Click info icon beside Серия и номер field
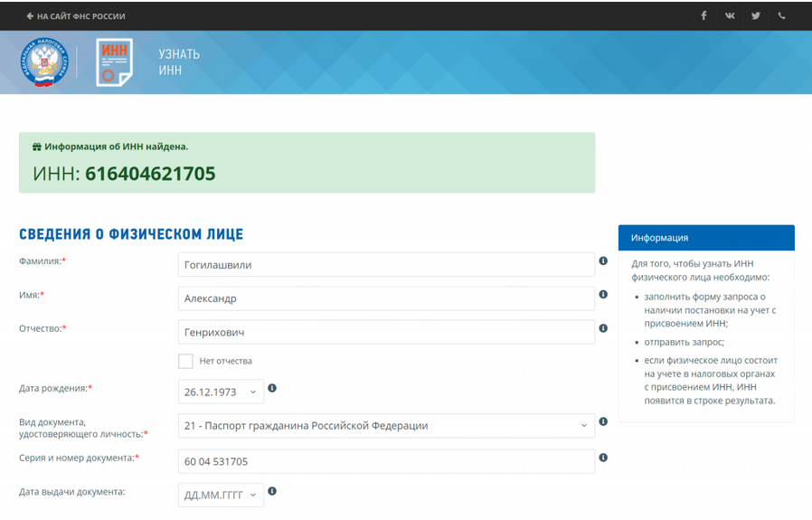Screen dimensions: 812x520 pyautogui.click(x=603, y=458)
